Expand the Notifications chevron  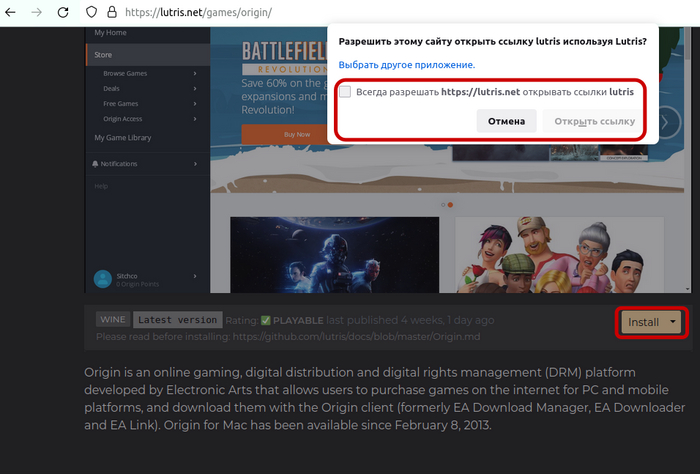tap(195, 164)
